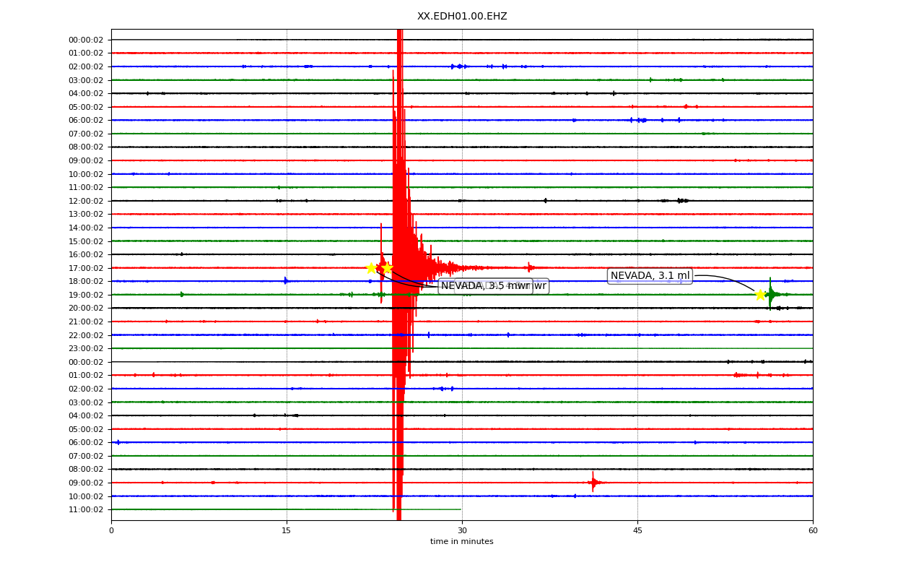Click the small red spike near 41 minutes
924x578 pixels.
click(593, 482)
